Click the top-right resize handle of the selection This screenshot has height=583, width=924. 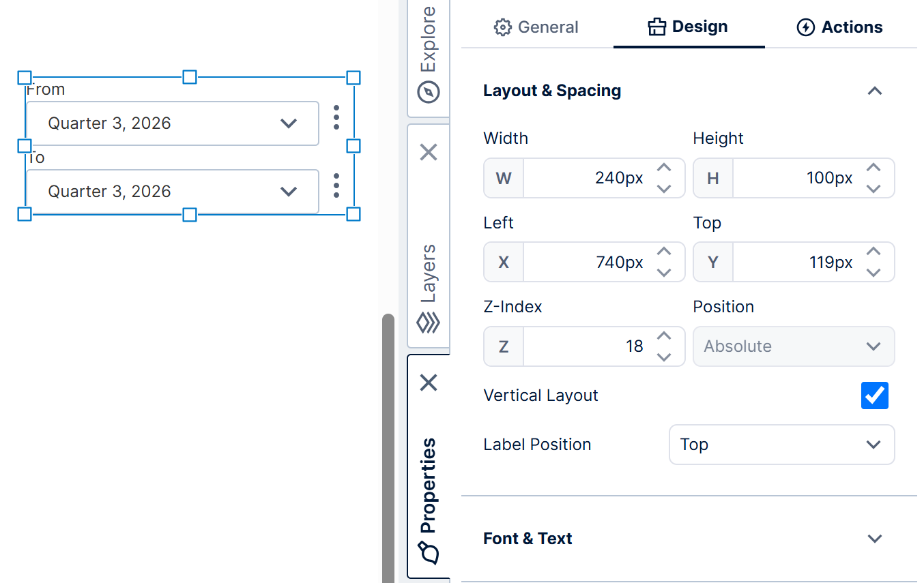(353, 78)
